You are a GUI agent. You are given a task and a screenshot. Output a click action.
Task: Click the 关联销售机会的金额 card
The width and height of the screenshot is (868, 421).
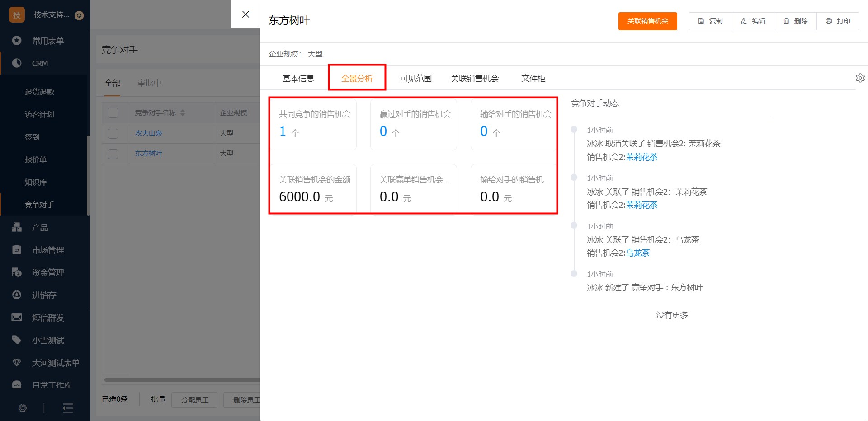[x=313, y=188]
